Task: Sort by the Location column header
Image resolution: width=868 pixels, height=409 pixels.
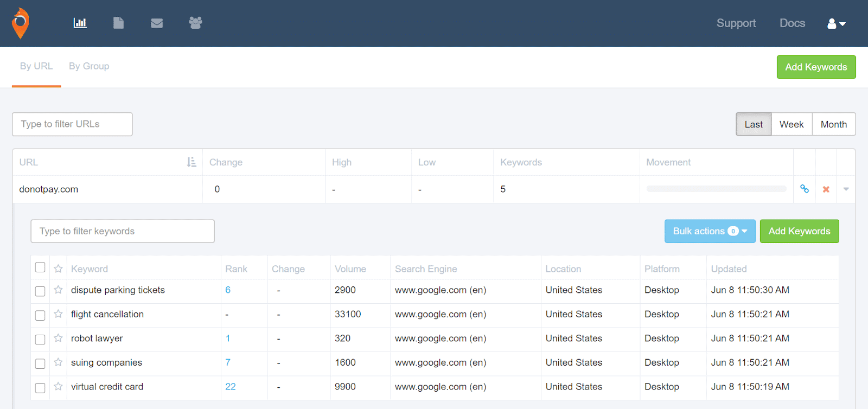Action: 563,269
